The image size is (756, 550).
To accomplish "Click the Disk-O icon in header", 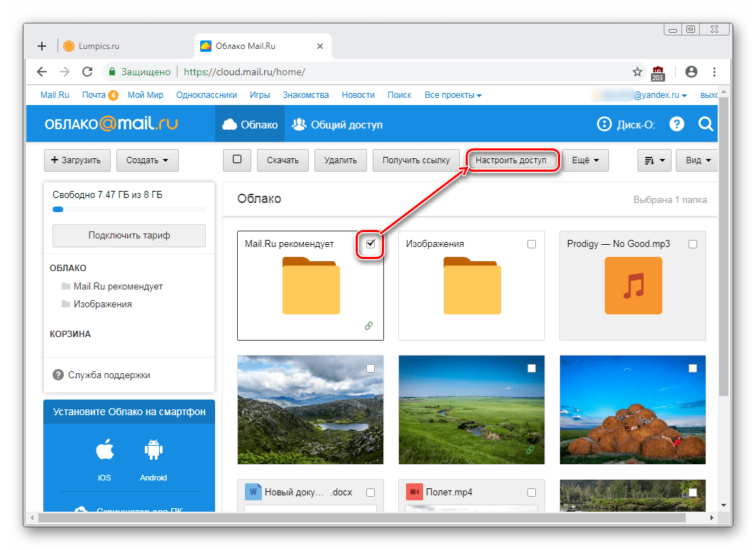I will [x=604, y=124].
